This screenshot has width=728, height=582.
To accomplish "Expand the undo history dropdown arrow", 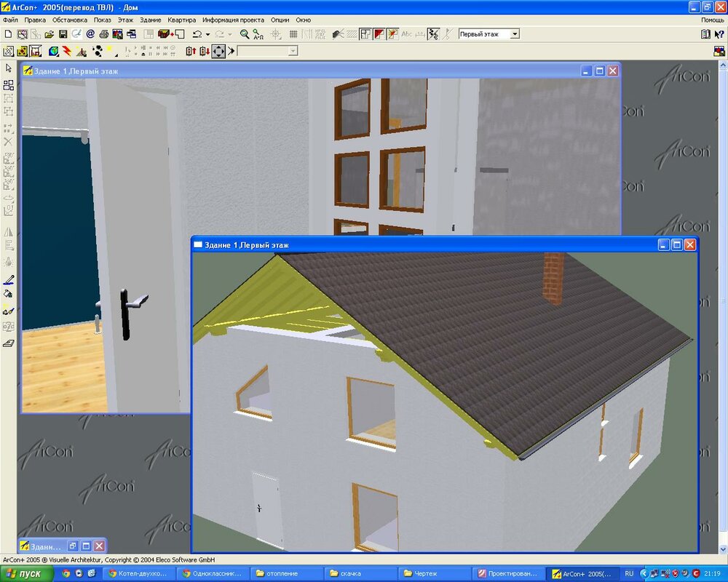I will [207, 34].
